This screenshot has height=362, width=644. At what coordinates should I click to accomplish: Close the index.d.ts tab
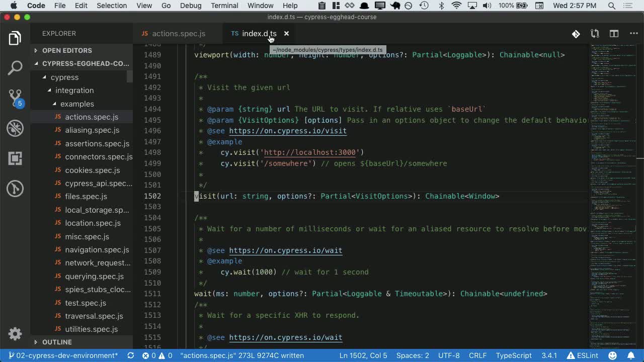pos(286,34)
